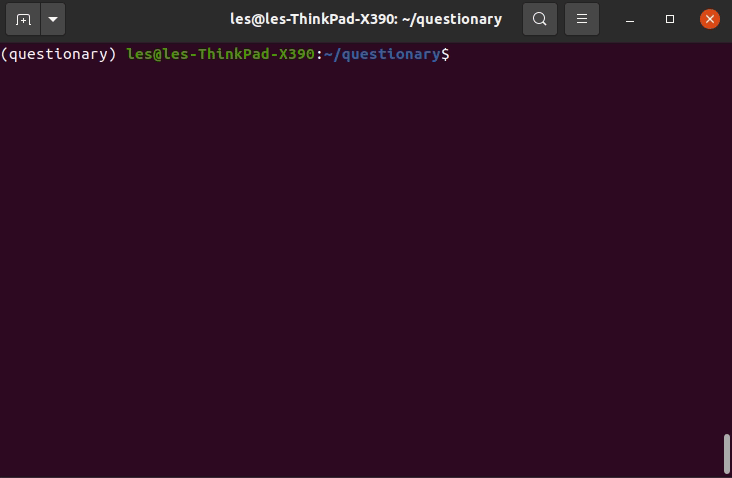Open a new terminal tab

23,19
